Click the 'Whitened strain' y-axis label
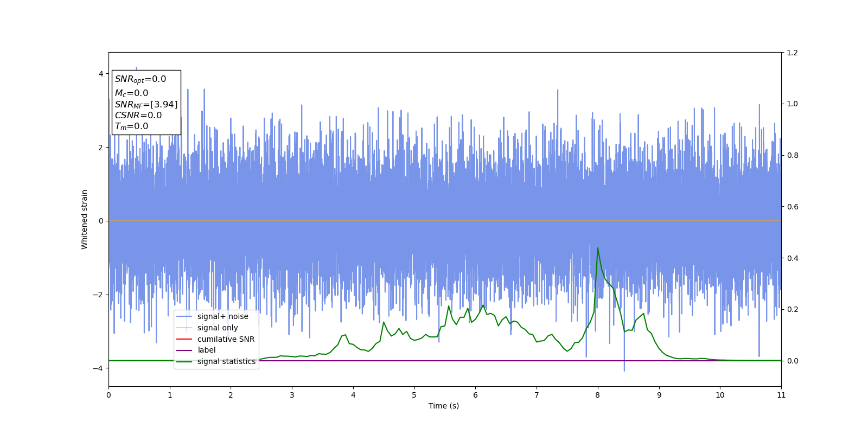The width and height of the screenshot is (868, 434). pyautogui.click(x=85, y=219)
